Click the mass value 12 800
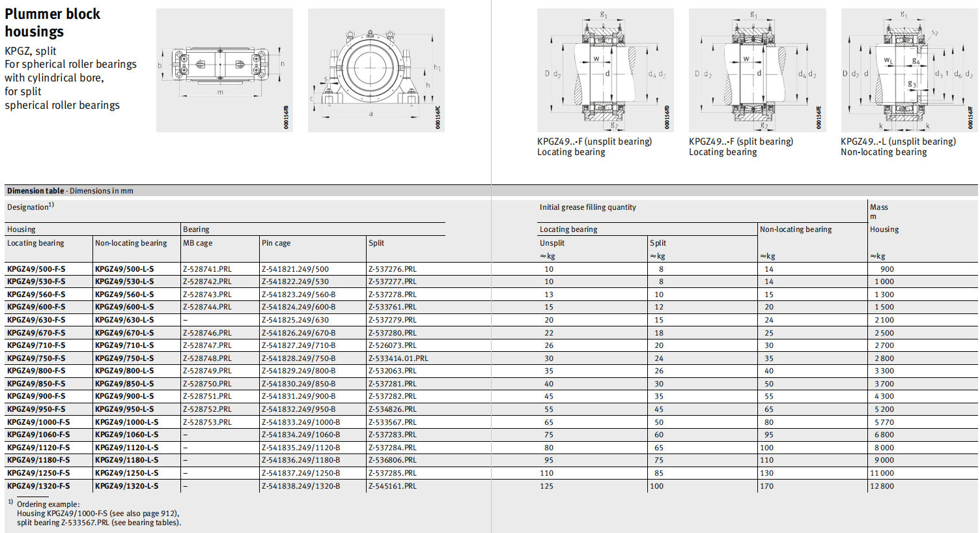Image resolution: width=980 pixels, height=533 pixels. 882,486
